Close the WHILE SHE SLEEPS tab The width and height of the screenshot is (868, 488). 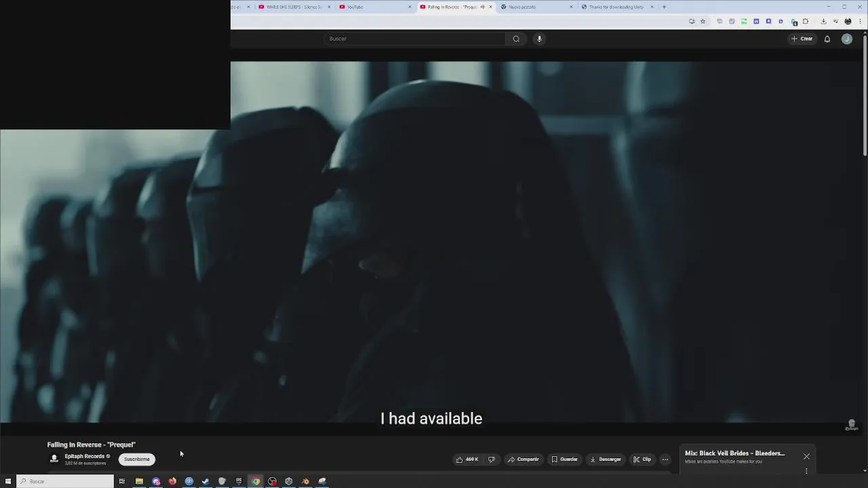tap(330, 7)
